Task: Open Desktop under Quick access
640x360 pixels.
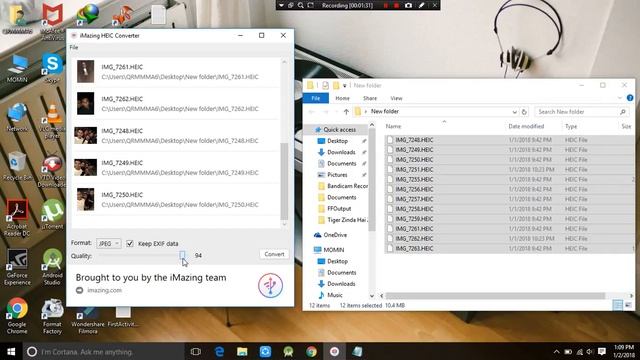Action: pos(337,141)
